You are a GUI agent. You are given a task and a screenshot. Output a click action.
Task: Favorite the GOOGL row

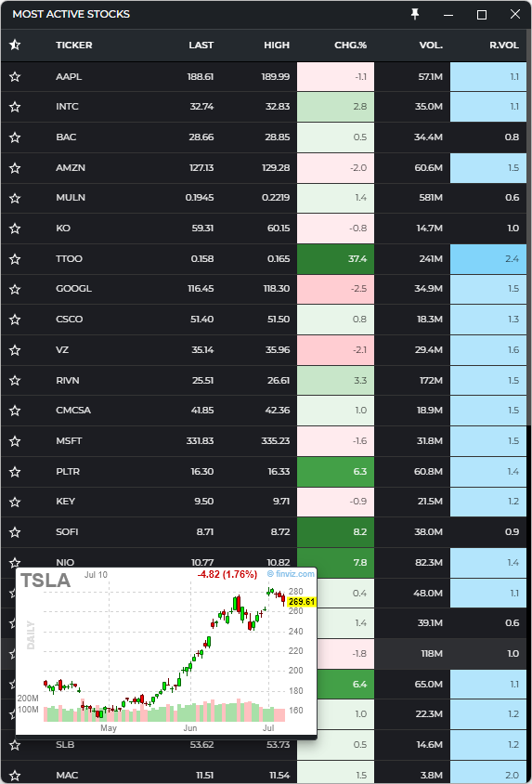coord(15,289)
